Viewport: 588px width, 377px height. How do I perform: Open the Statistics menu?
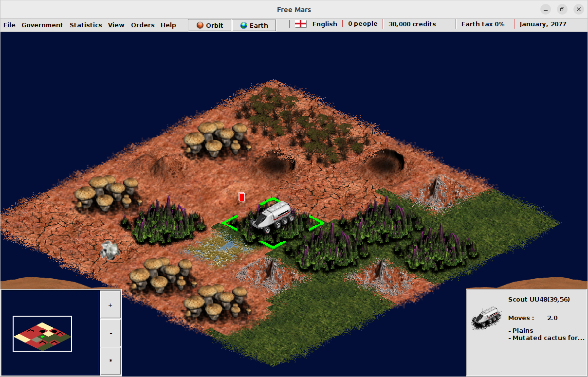click(x=86, y=25)
